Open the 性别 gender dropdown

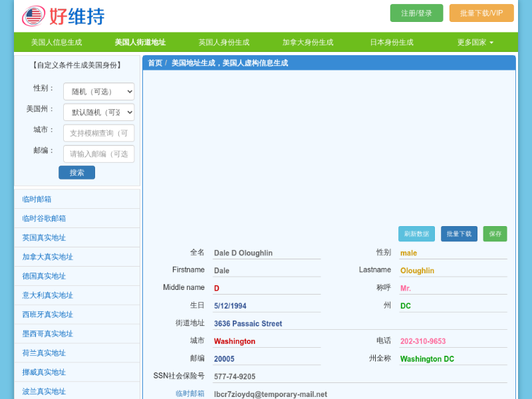coord(98,92)
